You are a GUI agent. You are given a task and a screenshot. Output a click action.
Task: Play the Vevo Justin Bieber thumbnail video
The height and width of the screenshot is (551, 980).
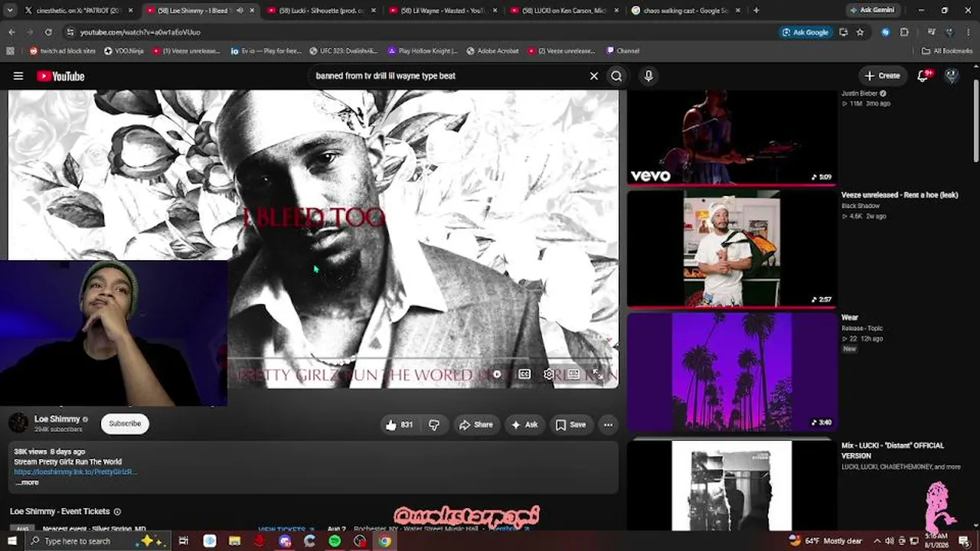click(x=732, y=137)
